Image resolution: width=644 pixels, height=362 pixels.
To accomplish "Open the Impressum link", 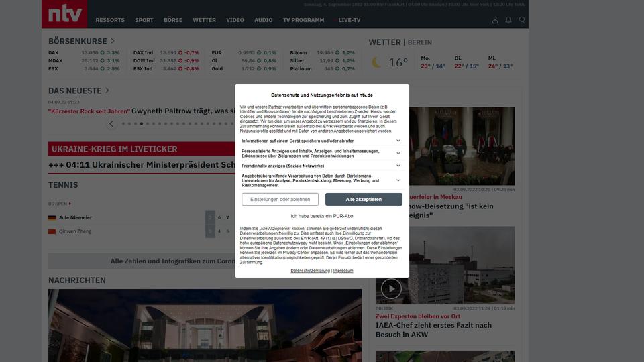I will coord(343,271).
